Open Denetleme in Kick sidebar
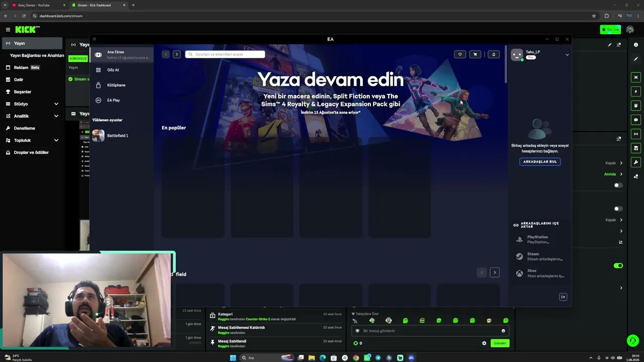644x362 pixels. [x=32, y=128]
